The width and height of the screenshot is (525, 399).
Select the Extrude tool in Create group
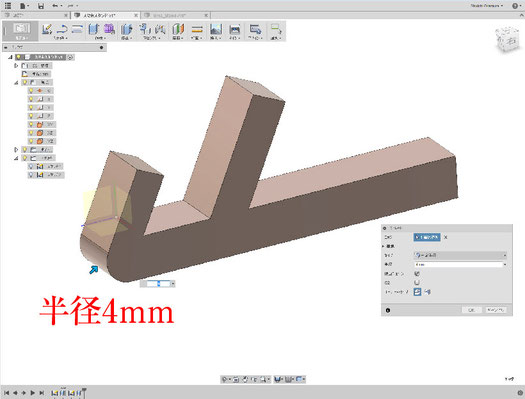pos(94,29)
